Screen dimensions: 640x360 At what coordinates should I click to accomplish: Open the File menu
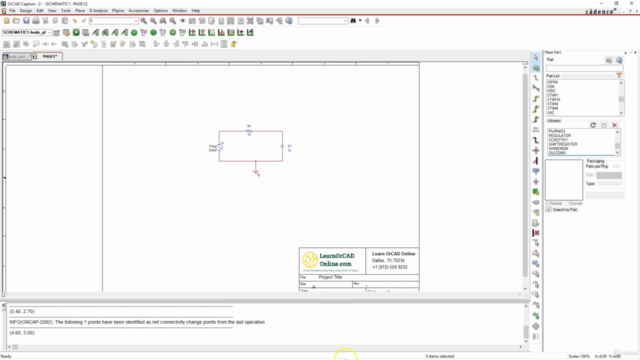click(x=12, y=11)
